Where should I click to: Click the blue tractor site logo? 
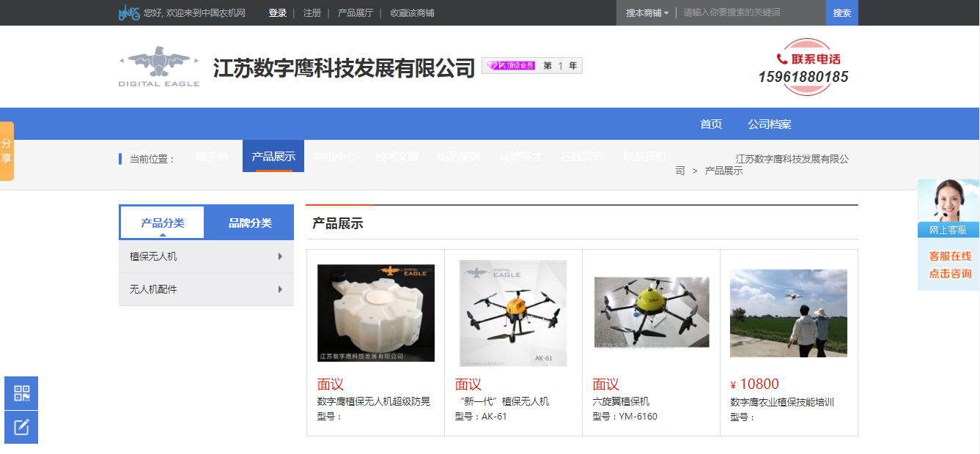tap(129, 12)
